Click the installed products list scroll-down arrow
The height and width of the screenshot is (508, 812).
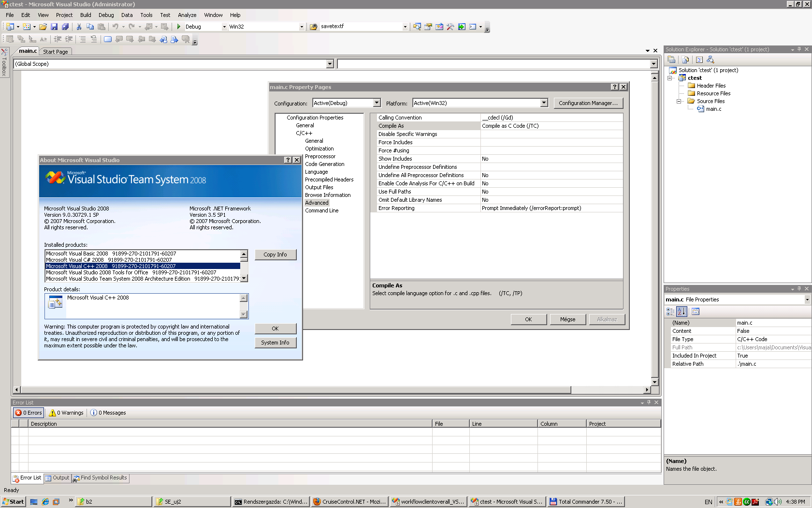coord(244,278)
